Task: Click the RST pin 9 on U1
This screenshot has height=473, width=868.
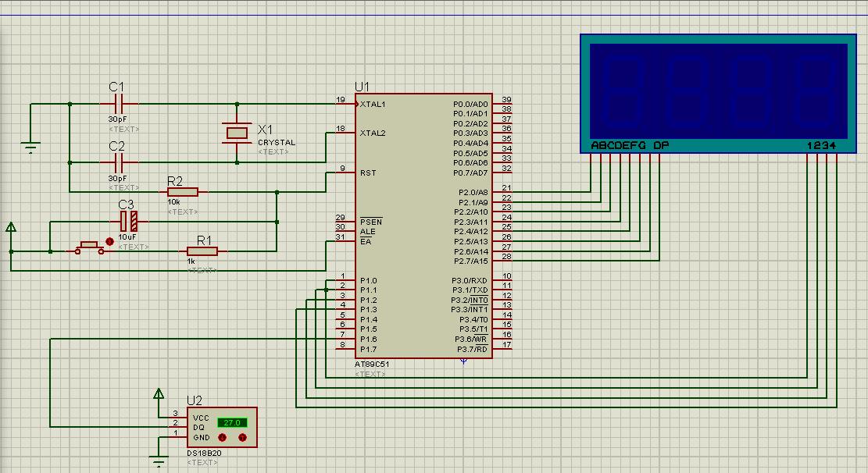Action: pyautogui.click(x=345, y=172)
